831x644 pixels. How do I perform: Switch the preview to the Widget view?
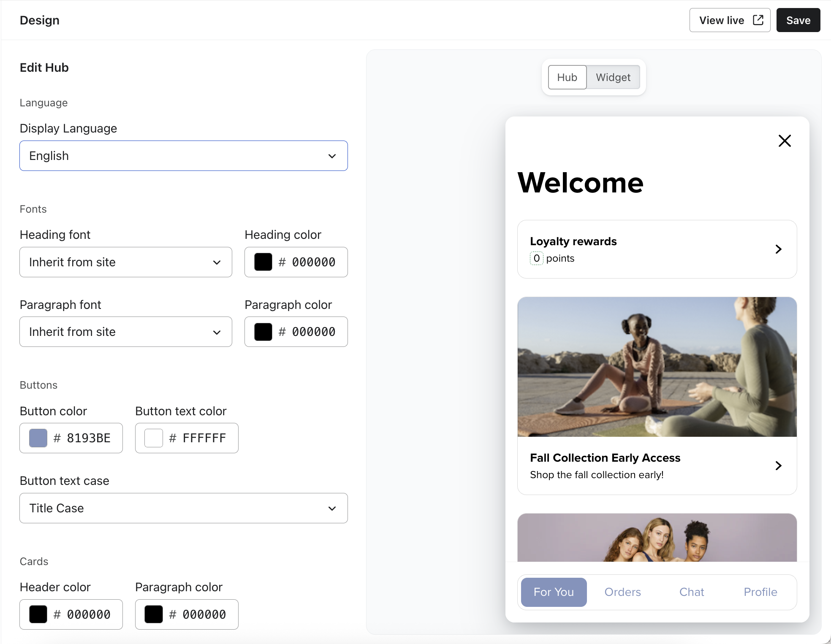(x=613, y=77)
